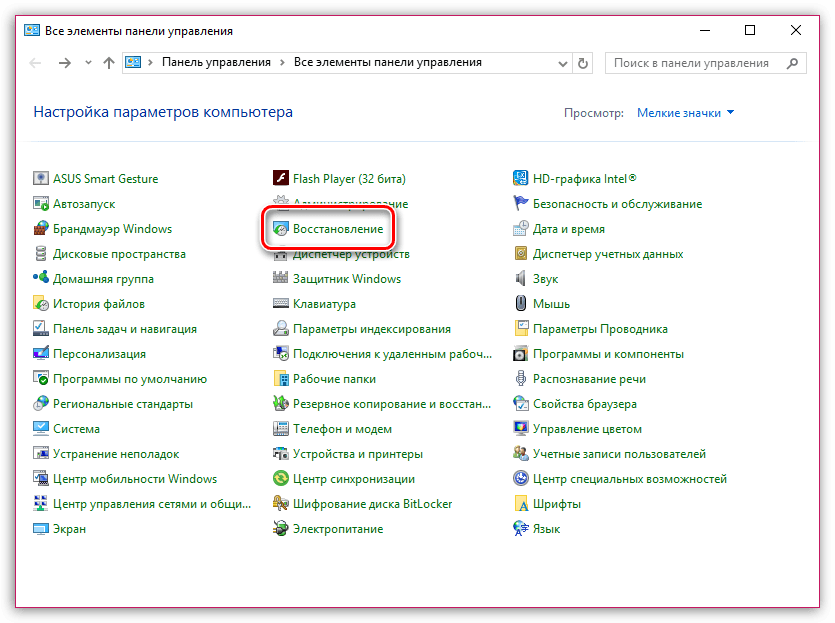Screen dimensions: 835x623
Task: Click the Брандмауэр Windows icon
Action: coord(41,229)
